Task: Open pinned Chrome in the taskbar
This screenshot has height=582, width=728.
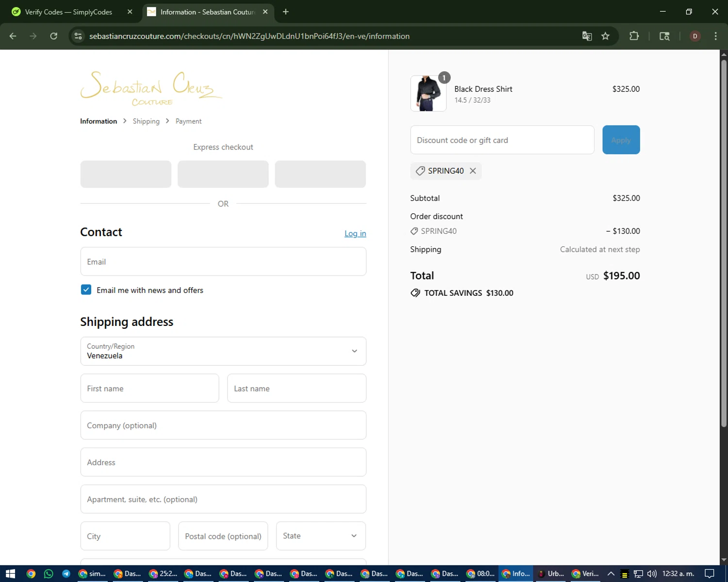Action: [31, 574]
